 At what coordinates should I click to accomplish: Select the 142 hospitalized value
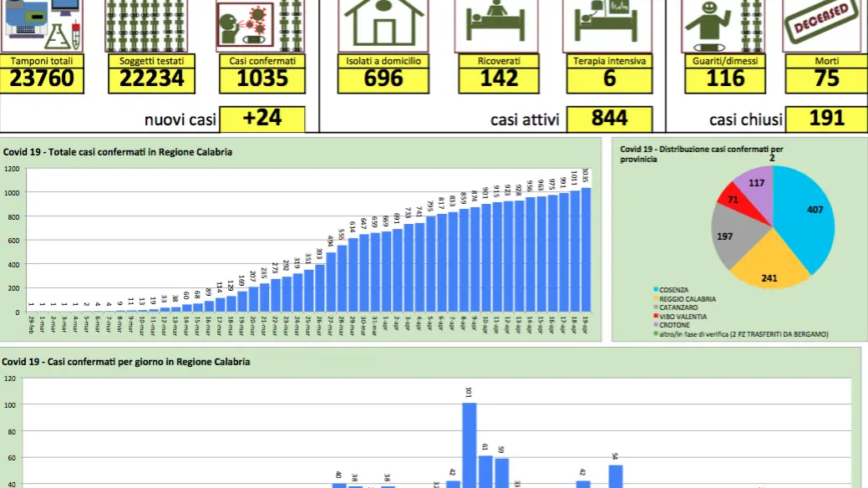point(499,79)
